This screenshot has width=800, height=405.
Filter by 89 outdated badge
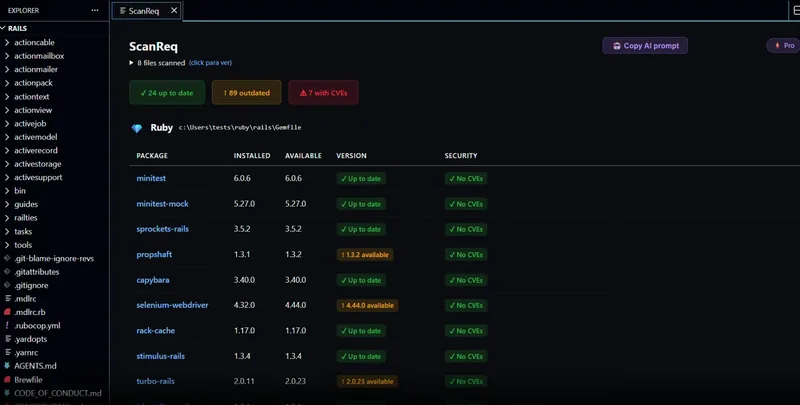246,93
